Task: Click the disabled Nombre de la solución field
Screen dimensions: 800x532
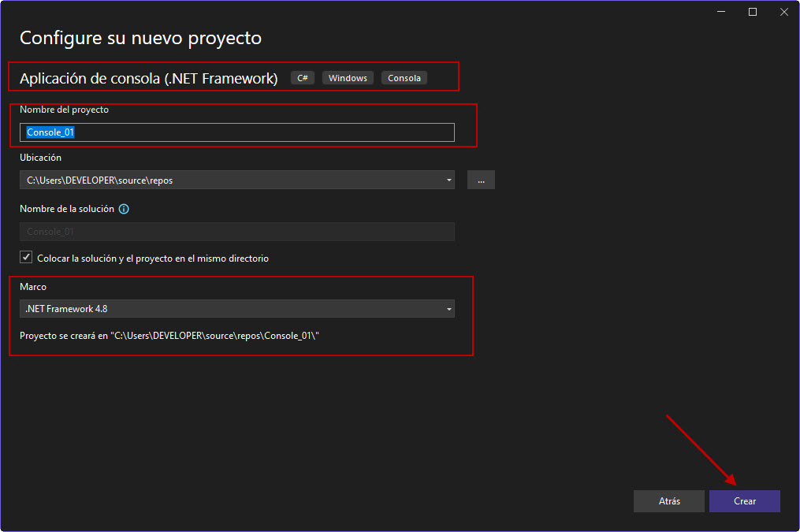Action: point(237,232)
